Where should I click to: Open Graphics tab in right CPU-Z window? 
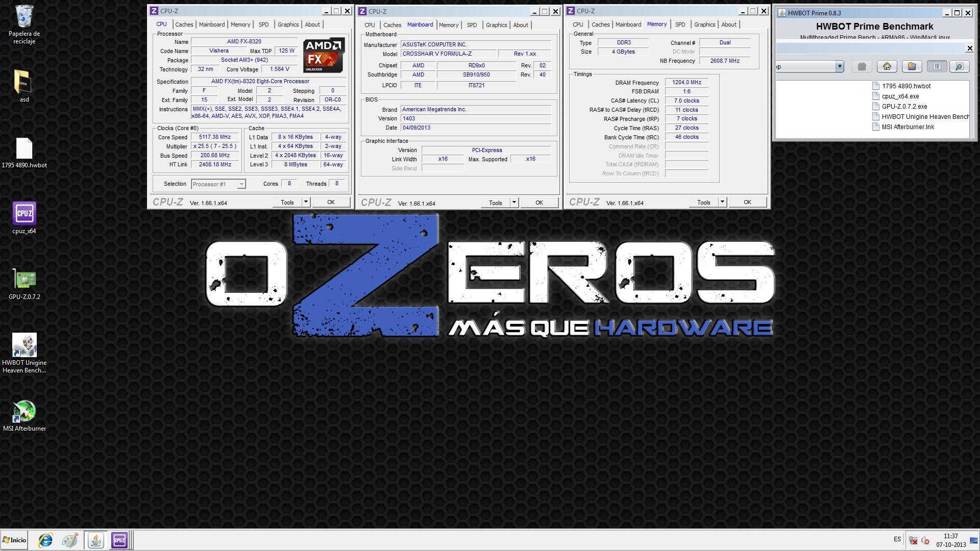(x=704, y=24)
